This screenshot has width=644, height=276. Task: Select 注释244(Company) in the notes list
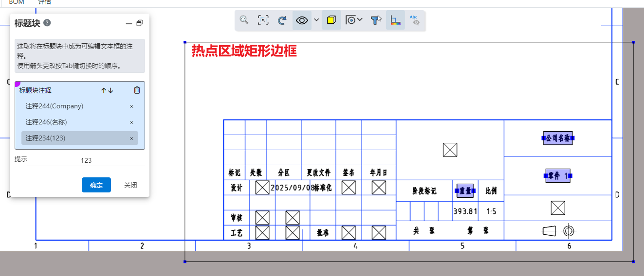(x=55, y=106)
